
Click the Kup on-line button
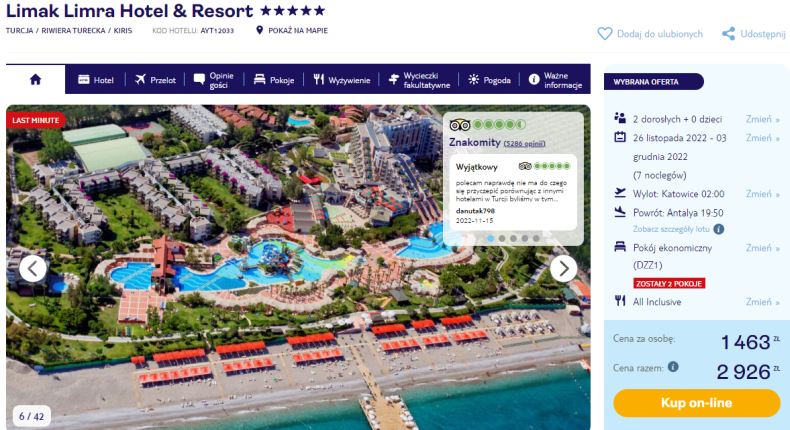(x=696, y=403)
